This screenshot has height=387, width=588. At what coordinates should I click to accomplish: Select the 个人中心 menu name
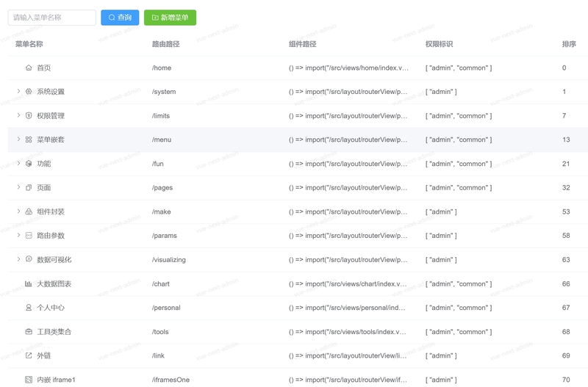pyautogui.click(x=51, y=308)
